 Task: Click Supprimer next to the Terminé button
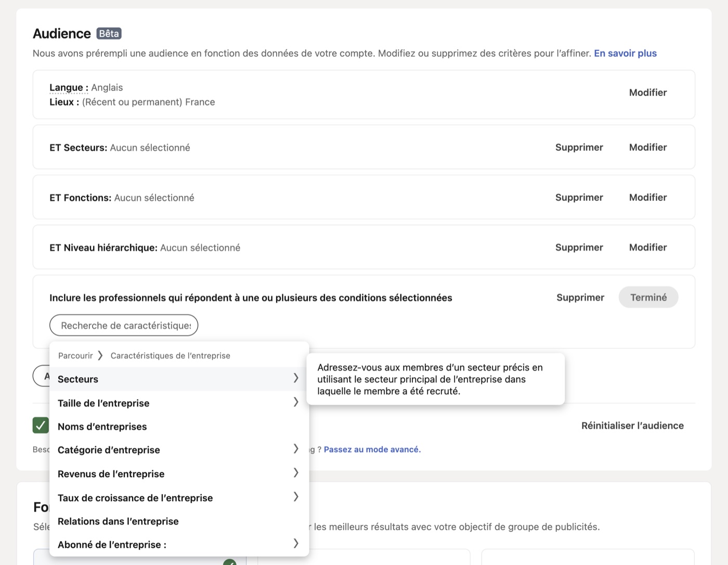(580, 297)
